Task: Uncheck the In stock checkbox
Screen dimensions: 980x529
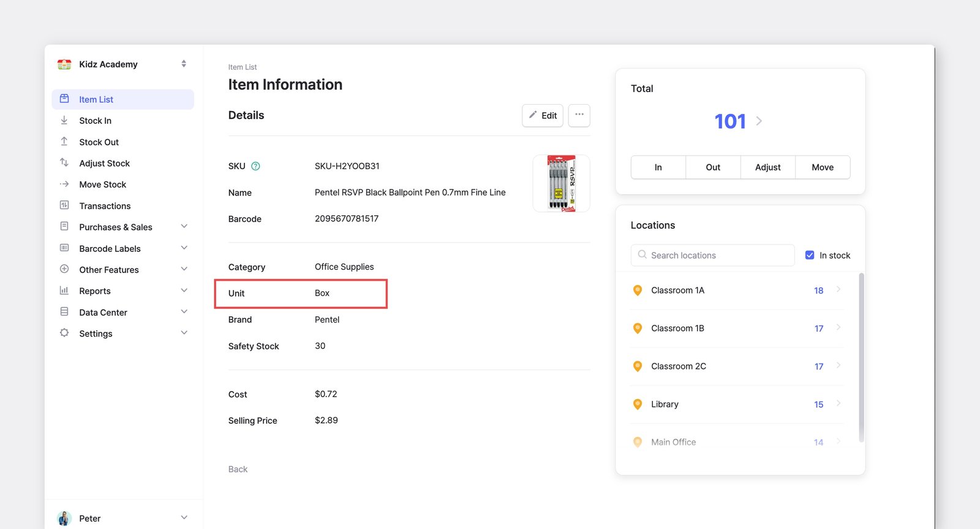Action: [810, 255]
